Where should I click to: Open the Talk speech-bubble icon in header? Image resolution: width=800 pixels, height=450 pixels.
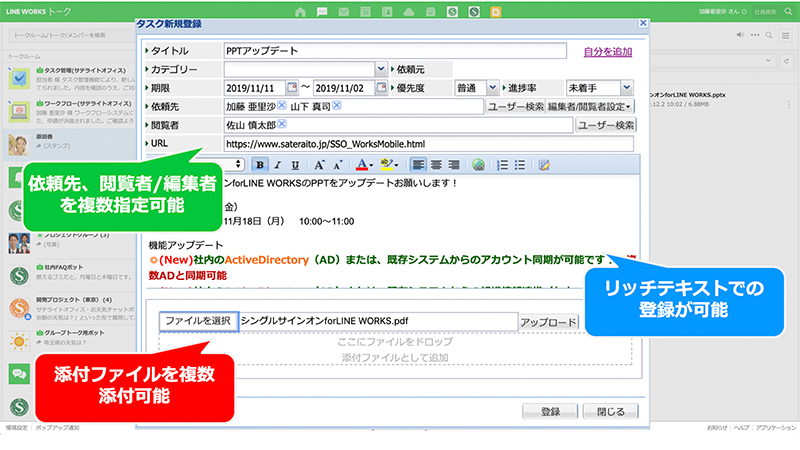[x=322, y=12]
